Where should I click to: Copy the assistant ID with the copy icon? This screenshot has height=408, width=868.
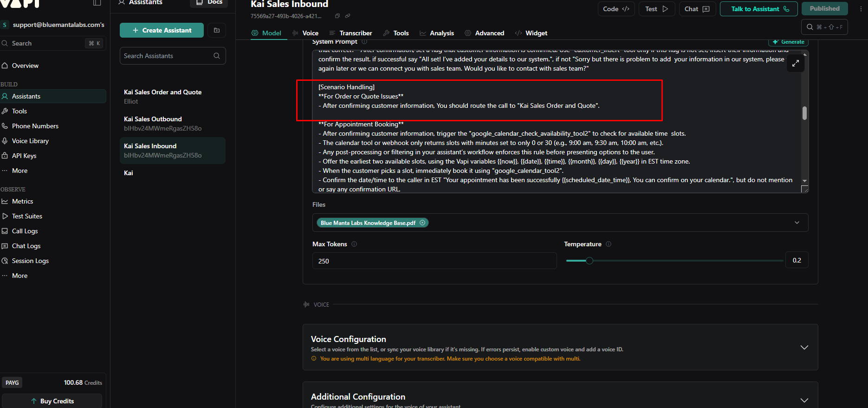coord(337,16)
